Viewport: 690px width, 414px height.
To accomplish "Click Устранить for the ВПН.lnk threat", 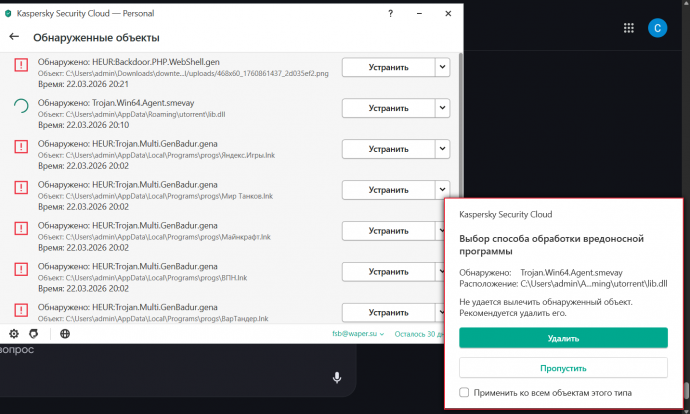I will [388, 271].
